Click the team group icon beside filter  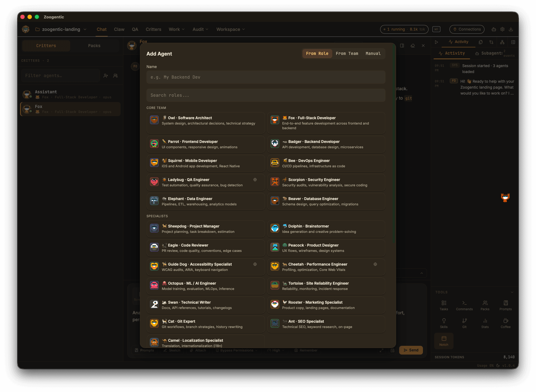tap(116, 76)
